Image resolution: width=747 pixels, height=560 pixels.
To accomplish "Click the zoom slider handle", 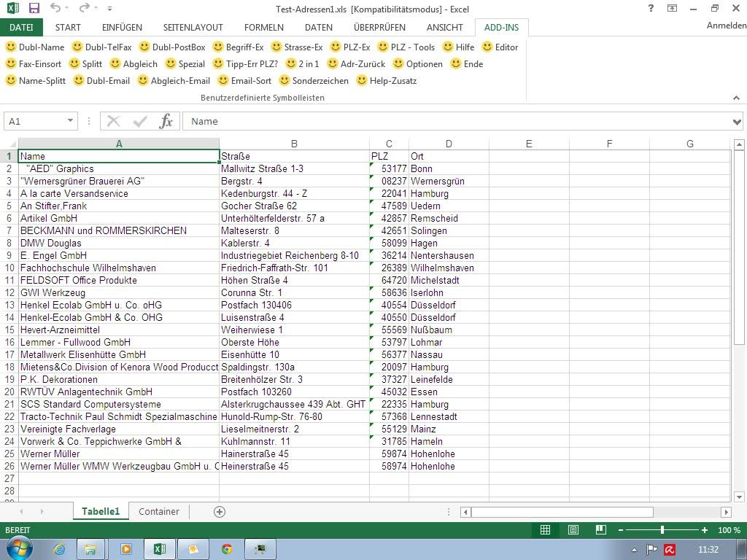I will click(662, 530).
